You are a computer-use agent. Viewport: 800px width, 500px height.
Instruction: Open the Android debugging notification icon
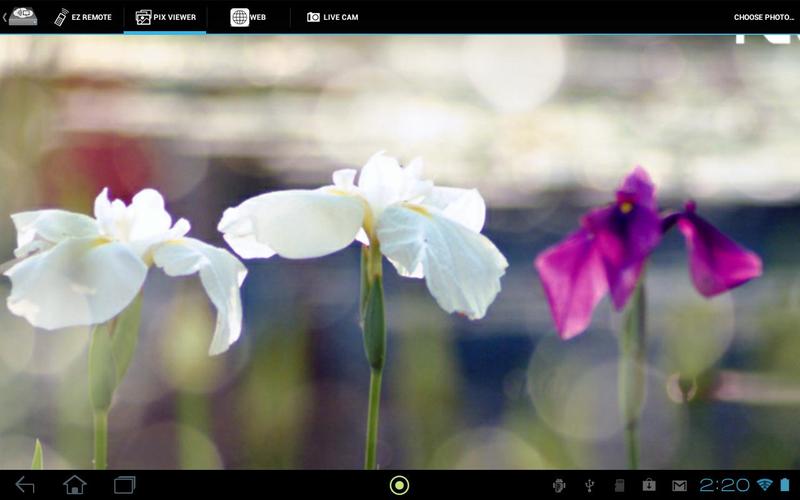click(x=559, y=485)
